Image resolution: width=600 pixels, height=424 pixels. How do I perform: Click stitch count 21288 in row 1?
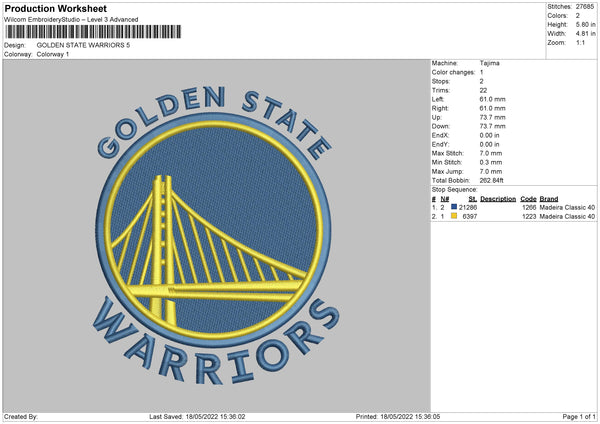pos(468,208)
